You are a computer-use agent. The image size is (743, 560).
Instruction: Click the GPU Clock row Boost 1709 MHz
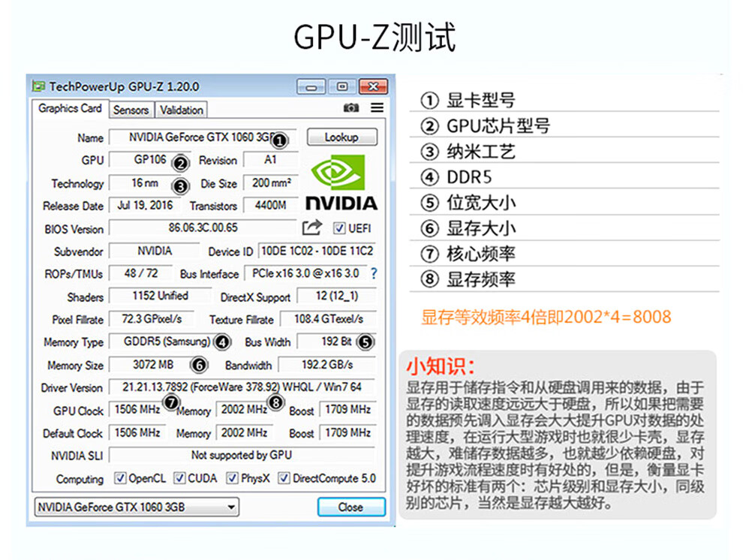[x=348, y=409]
